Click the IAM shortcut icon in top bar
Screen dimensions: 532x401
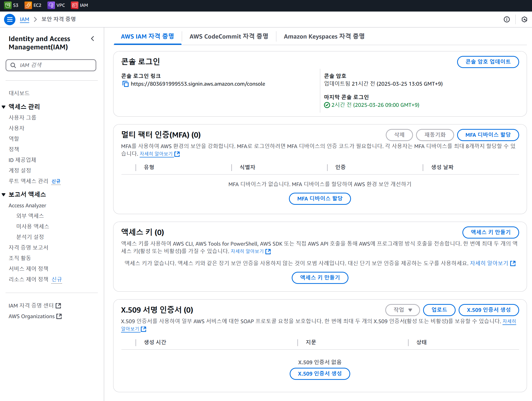pos(75,5)
